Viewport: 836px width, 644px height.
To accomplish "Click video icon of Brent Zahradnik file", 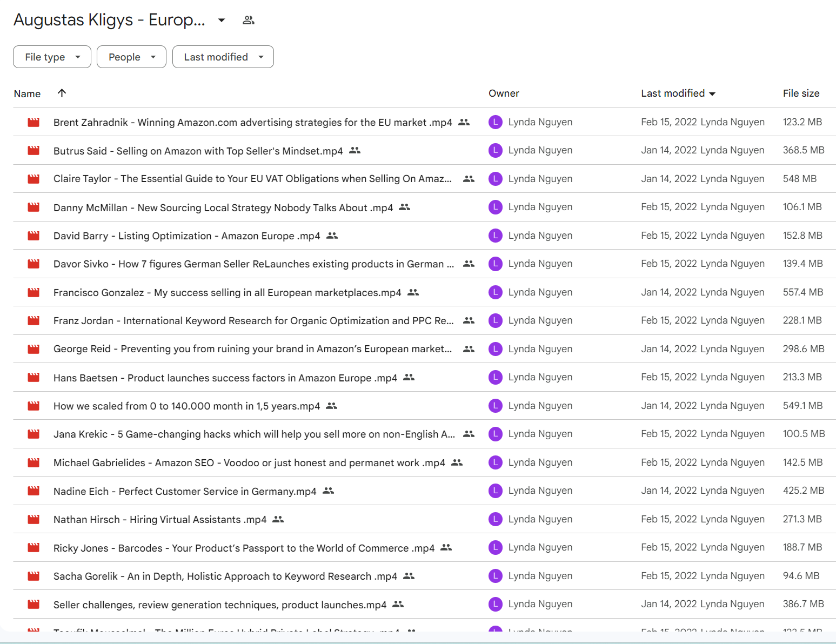I will tap(34, 122).
